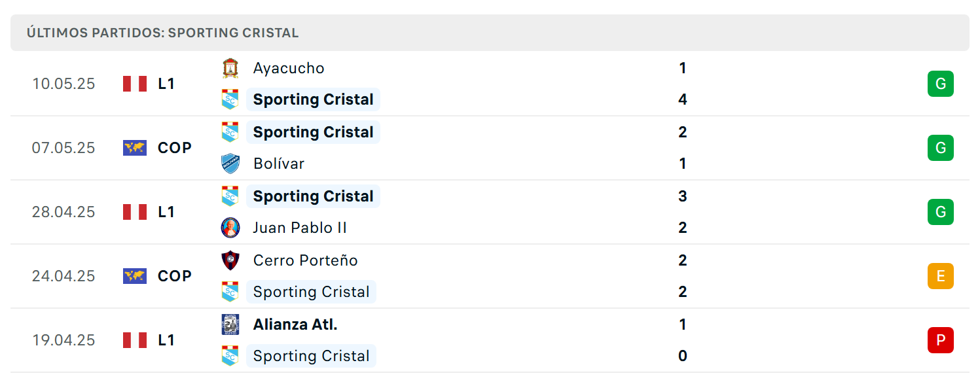
Task: Open the Cerro Porteño team link
Action: pyautogui.click(x=305, y=260)
